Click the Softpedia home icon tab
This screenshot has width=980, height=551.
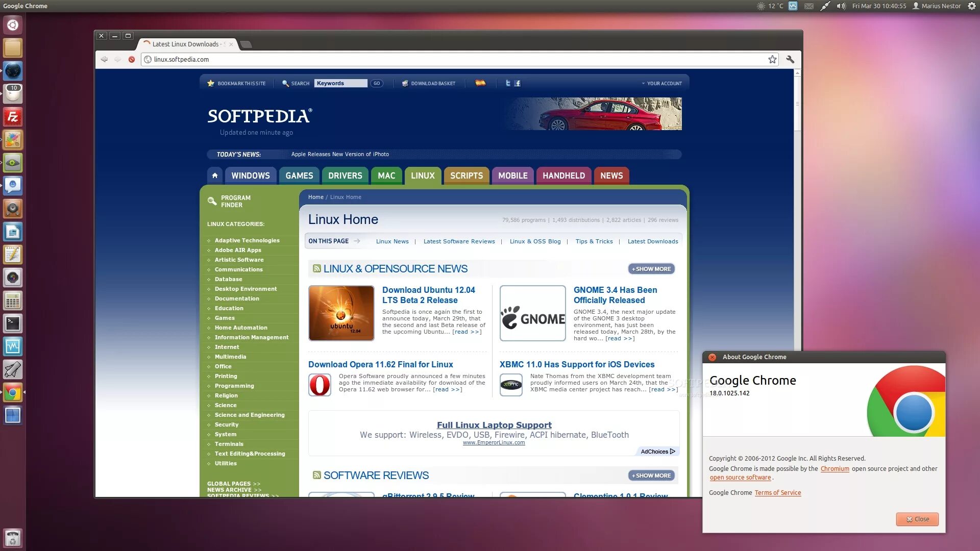(x=215, y=176)
